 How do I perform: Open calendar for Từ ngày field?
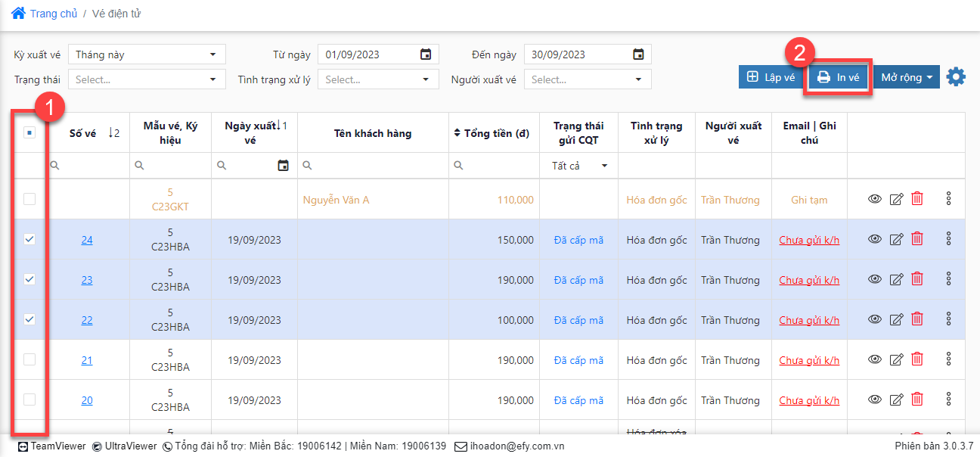click(x=426, y=54)
